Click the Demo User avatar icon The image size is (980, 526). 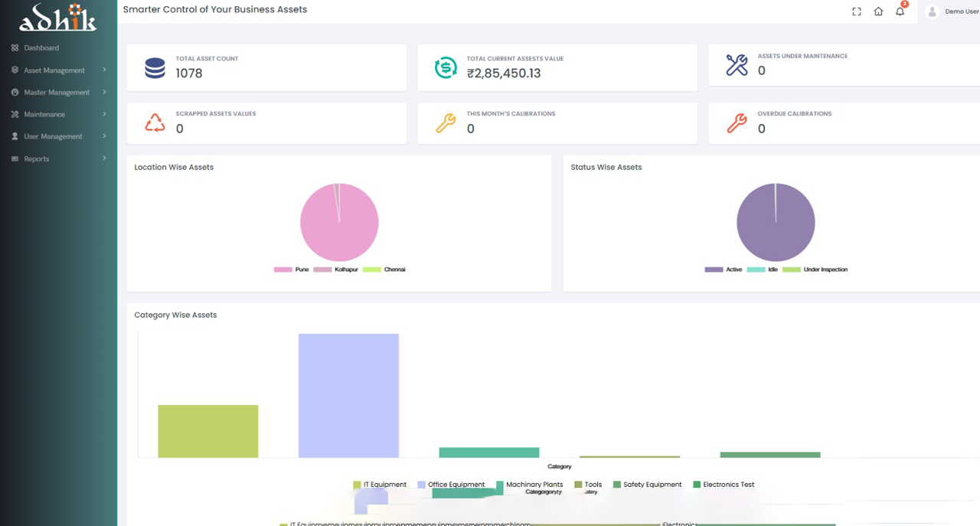pyautogui.click(x=932, y=11)
